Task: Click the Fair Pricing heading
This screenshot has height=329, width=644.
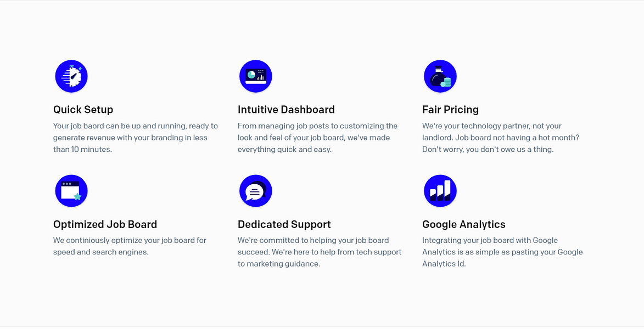Action: 450,110
